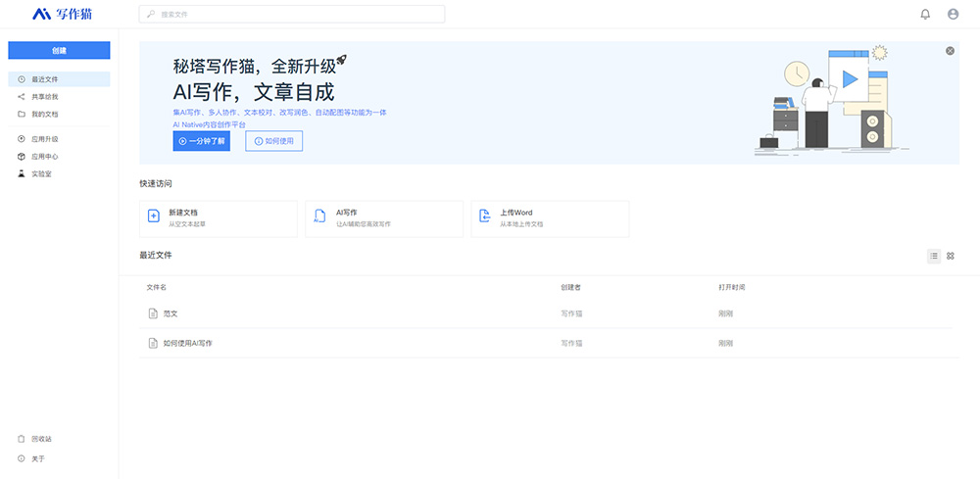Viewport: 980px width, 479px height.
Task: Switch to grid view
Action: click(950, 256)
